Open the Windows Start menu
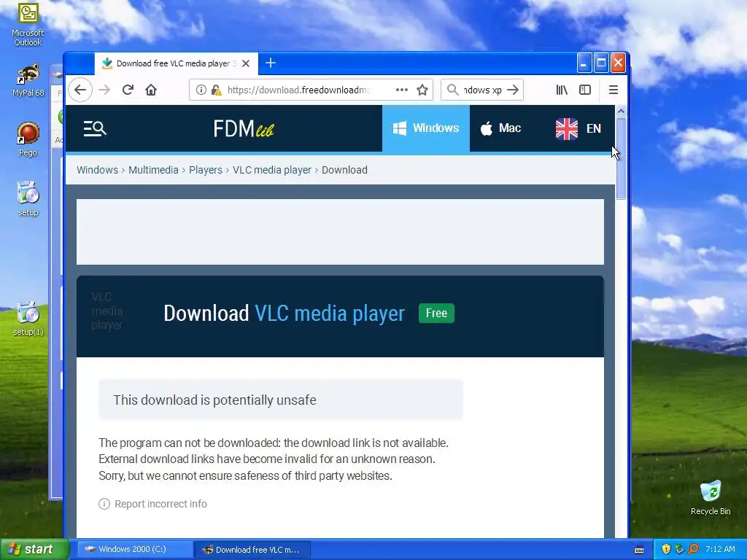 coord(34,550)
